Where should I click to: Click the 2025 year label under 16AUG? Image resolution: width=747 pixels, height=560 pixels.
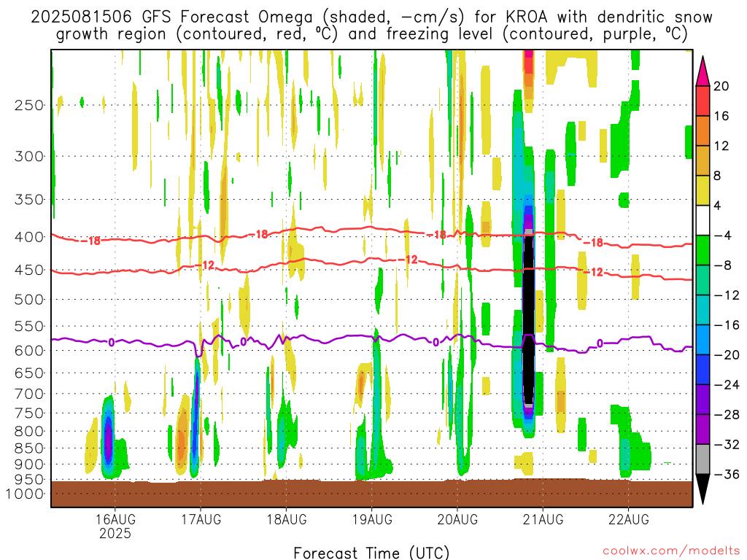(115, 533)
